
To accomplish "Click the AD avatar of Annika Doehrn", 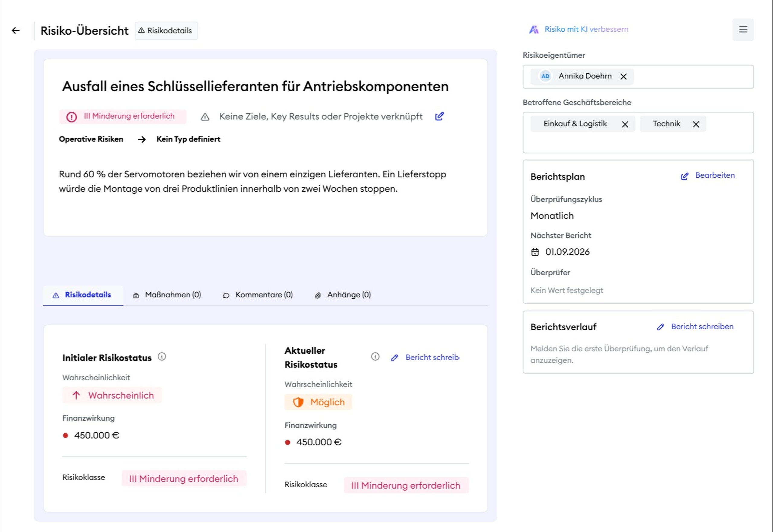I will point(545,76).
